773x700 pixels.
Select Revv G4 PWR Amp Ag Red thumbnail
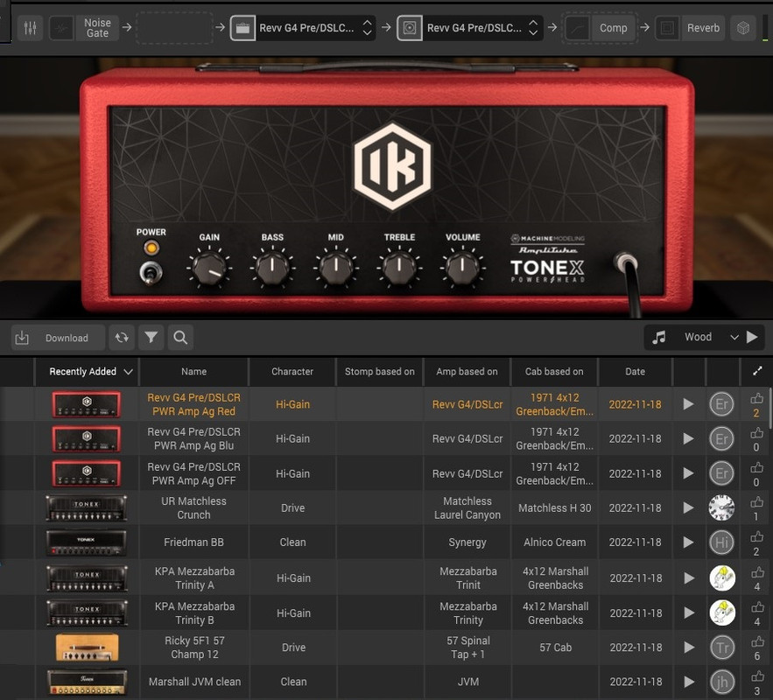[87, 404]
